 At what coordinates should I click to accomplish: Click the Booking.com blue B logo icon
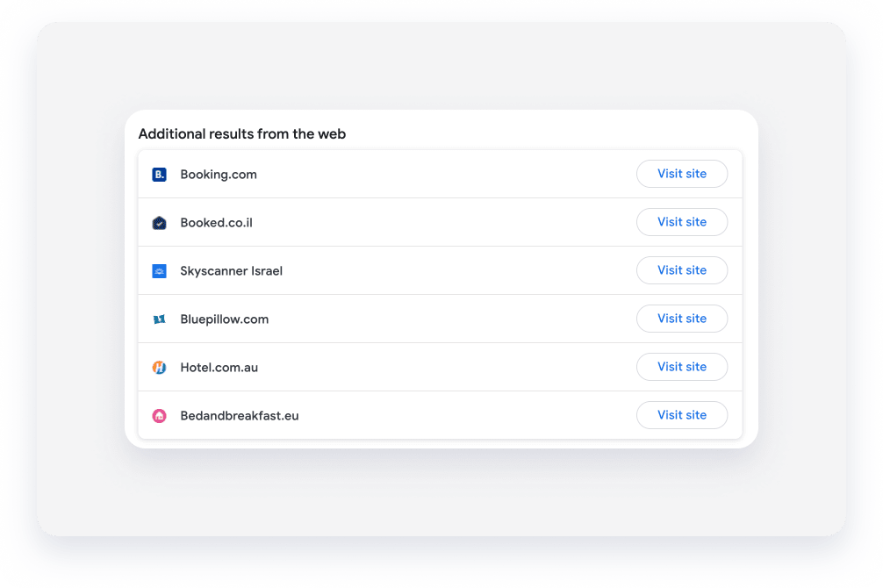click(x=160, y=175)
